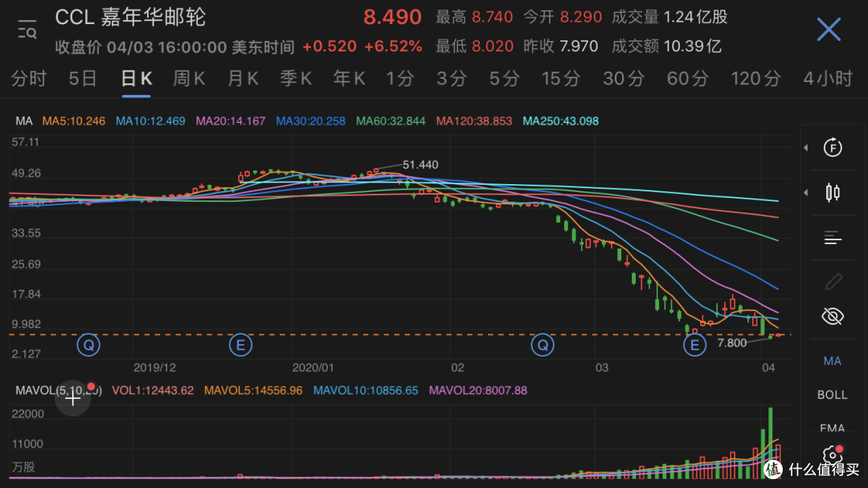The image size is (868, 488).
Task: Click the 今开 8.290 open value
Action: [563, 17]
